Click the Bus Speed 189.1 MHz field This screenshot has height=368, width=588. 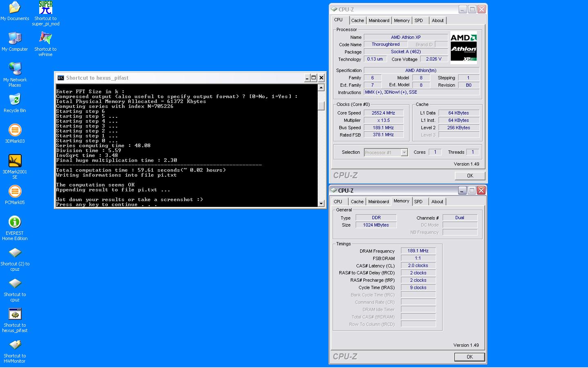tap(383, 128)
